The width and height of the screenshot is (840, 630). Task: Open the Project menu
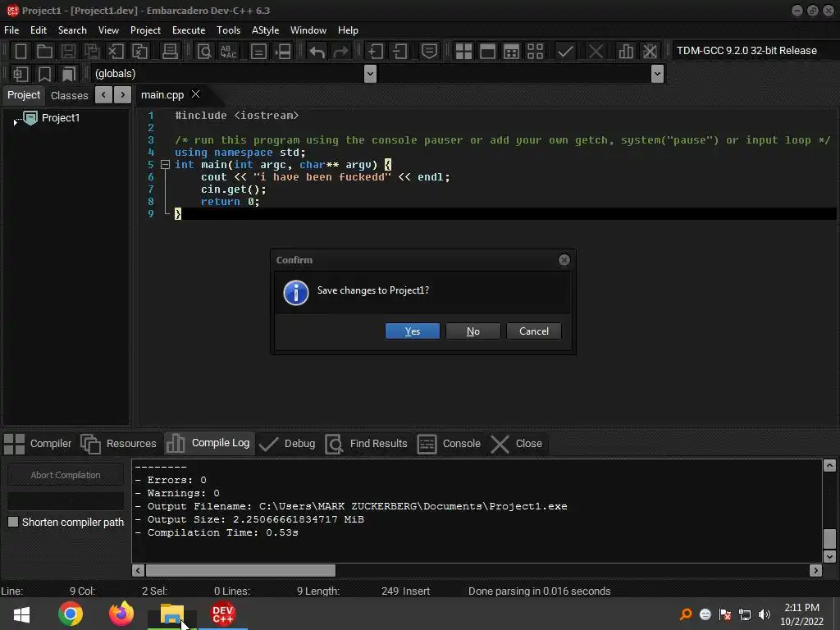coord(145,30)
